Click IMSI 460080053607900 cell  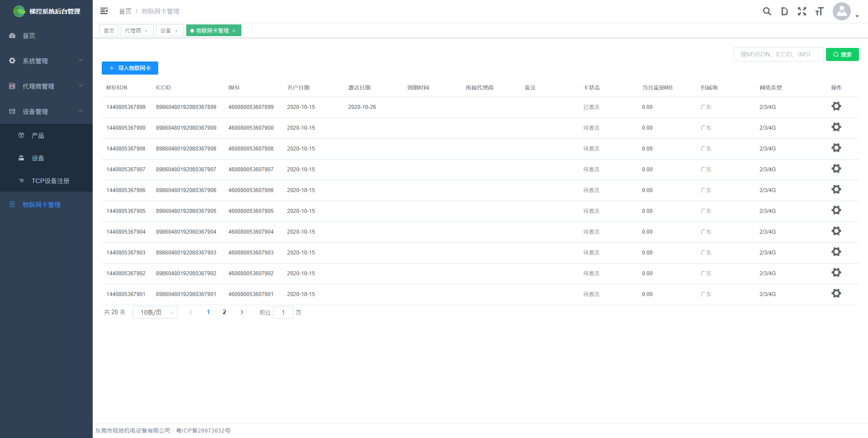251,128
